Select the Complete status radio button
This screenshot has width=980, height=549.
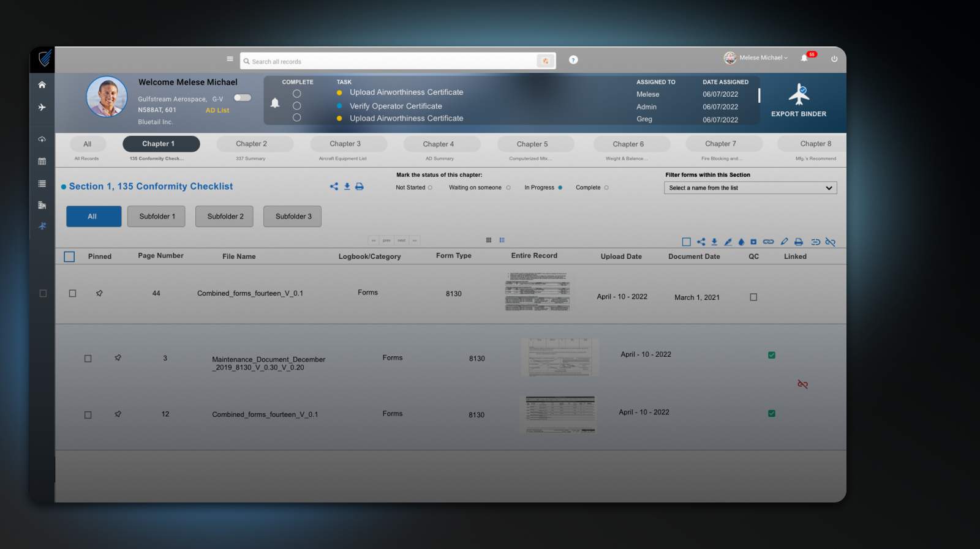[x=606, y=188]
